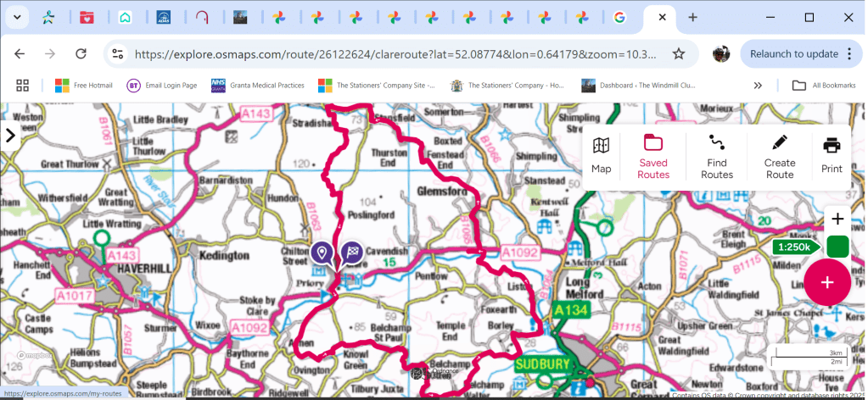This screenshot has width=868, height=400.
Task: Switch to the Google tab
Action: pos(619,17)
